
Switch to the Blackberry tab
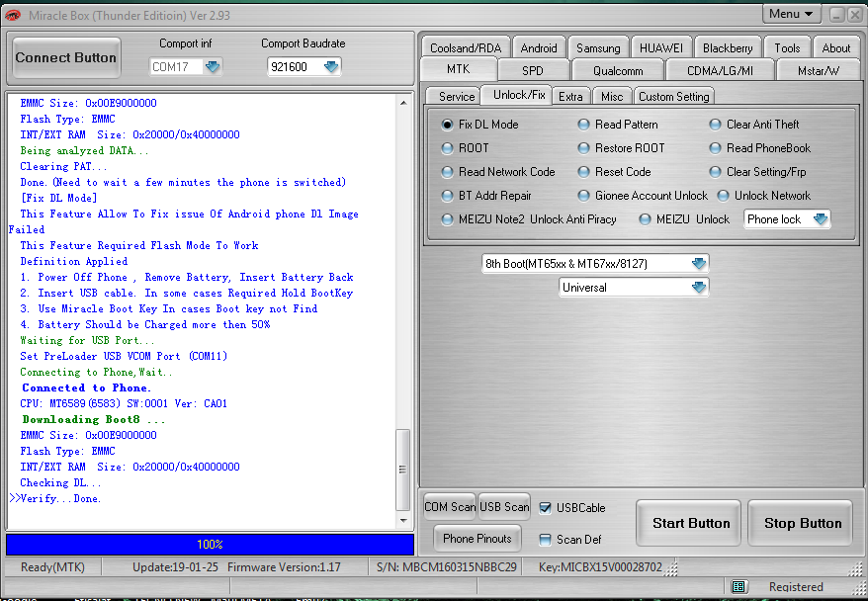tap(728, 48)
